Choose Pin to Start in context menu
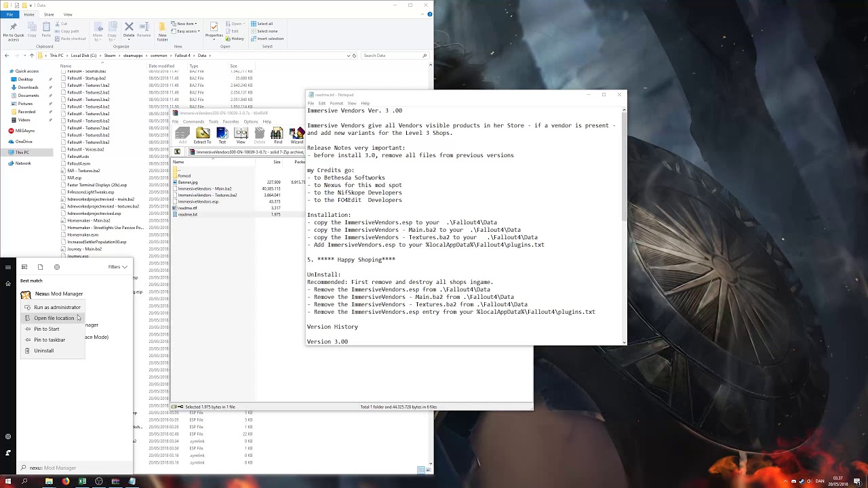Viewport: 868px width, 488px height. pyautogui.click(x=52, y=329)
